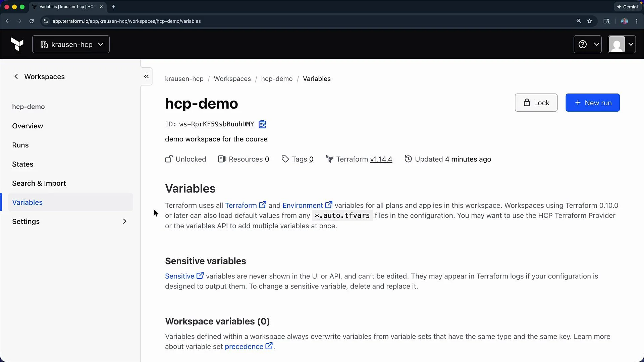The height and width of the screenshot is (362, 644).
Task: Click the hcp-demo breadcrumb link
Action: point(277,79)
